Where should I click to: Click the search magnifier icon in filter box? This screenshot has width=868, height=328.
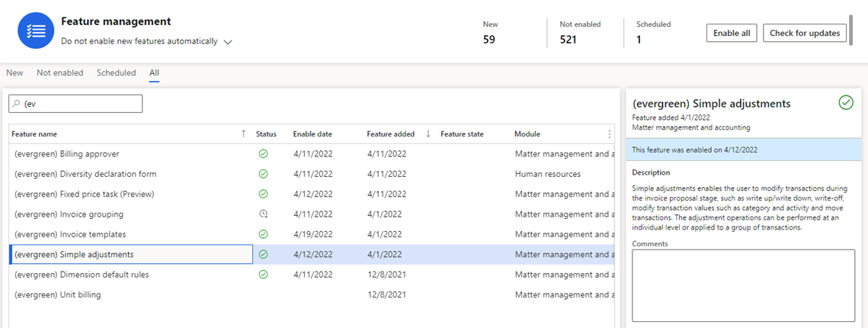(x=18, y=104)
